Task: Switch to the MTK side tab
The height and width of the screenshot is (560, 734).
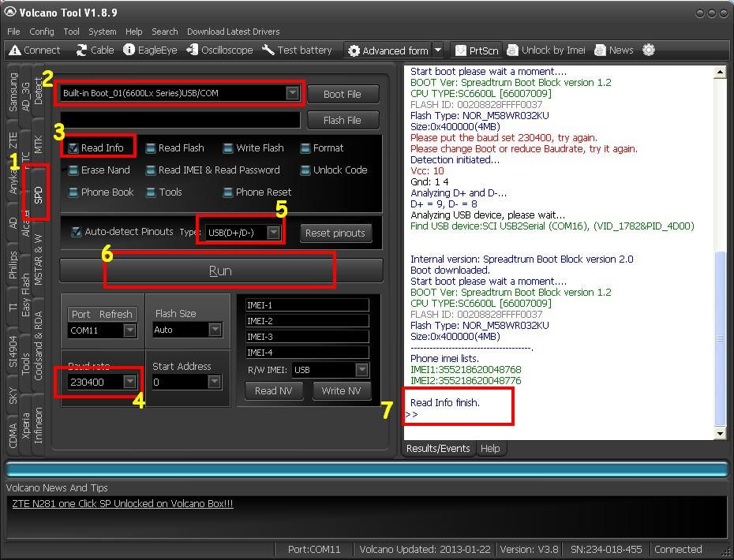Action: pyautogui.click(x=39, y=144)
